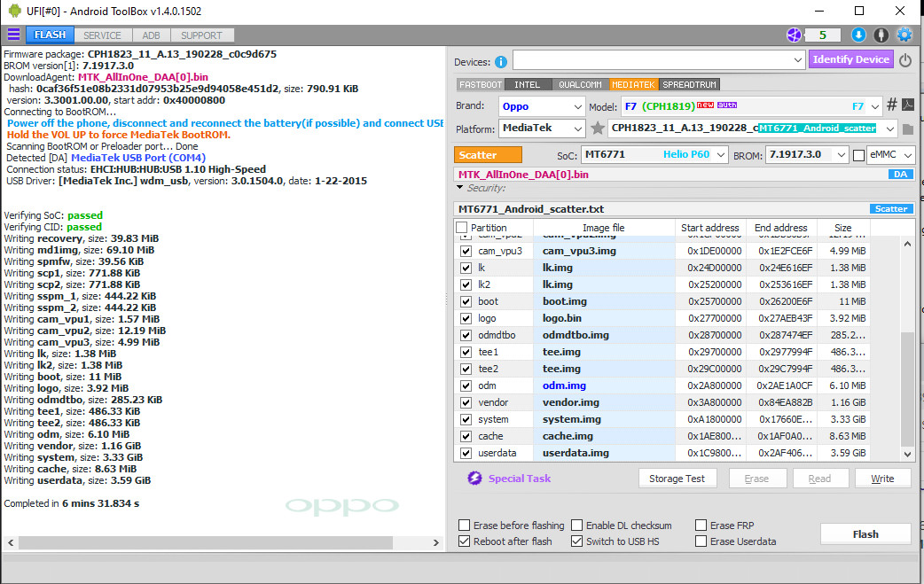924x584 pixels.
Task: Uncheck the userdata partition checkbox
Action: [466, 453]
